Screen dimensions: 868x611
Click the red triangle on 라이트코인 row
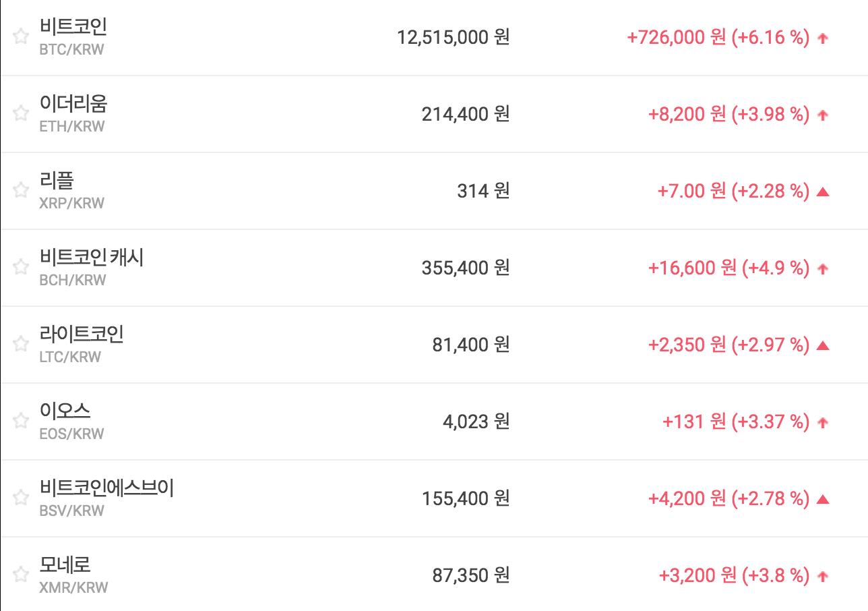(822, 346)
